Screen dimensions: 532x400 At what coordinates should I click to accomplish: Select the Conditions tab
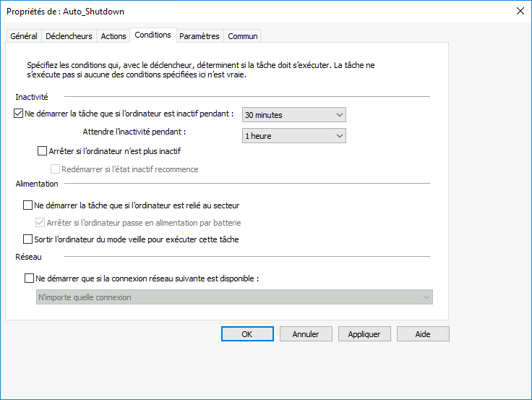tap(153, 35)
